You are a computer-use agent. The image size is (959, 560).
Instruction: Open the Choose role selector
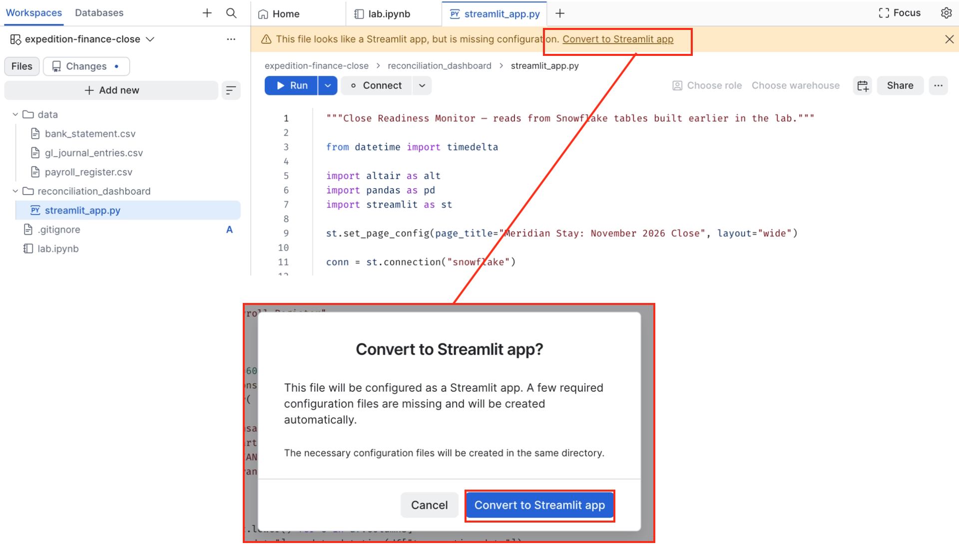(x=707, y=85)
